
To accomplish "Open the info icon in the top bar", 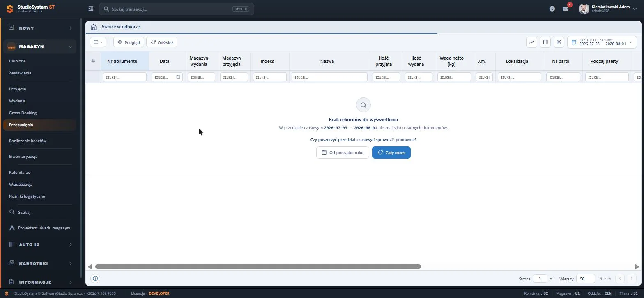I will [x=552, y=9].
